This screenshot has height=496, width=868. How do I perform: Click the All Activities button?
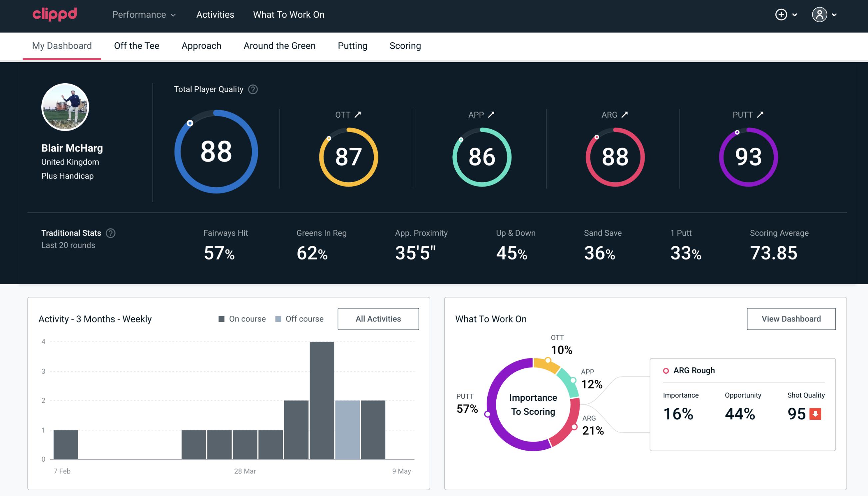tap(378, 318)
